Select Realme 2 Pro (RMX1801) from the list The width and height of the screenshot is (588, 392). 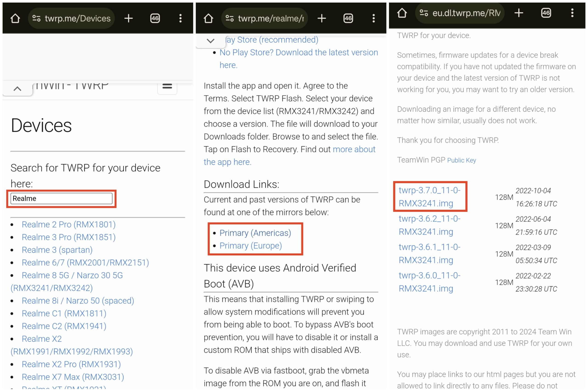(69, 224)
